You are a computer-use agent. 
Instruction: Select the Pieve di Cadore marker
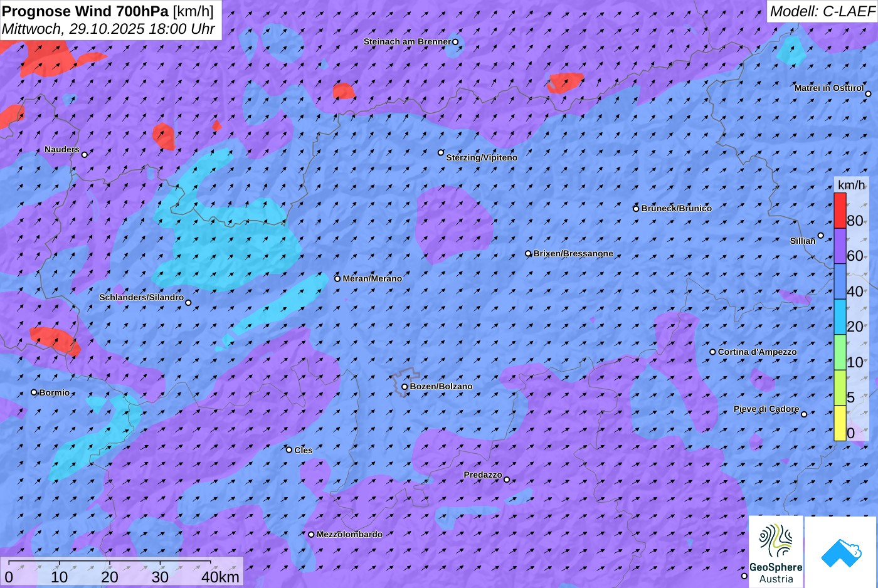[x=804, y=414]
